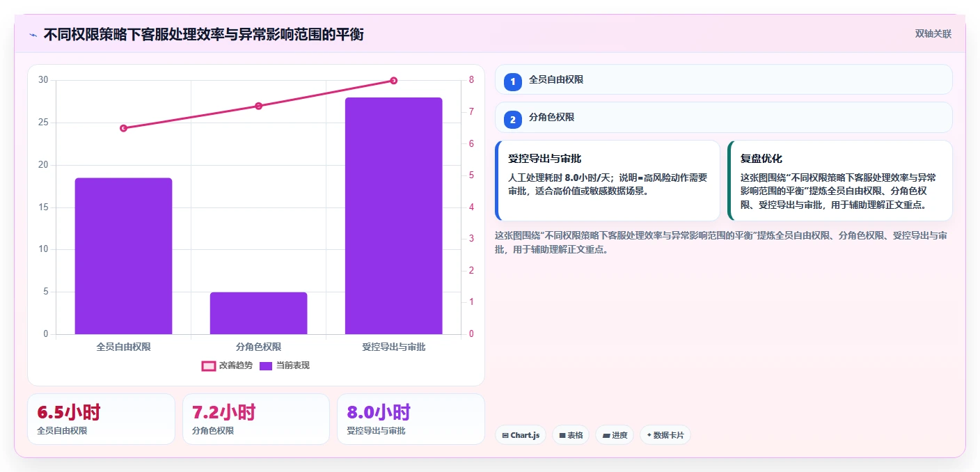Click the 全员自由权限 purple bar
The height and width of the screenshot is (472, 980).
pyautogui.click(x=123, y=256)
